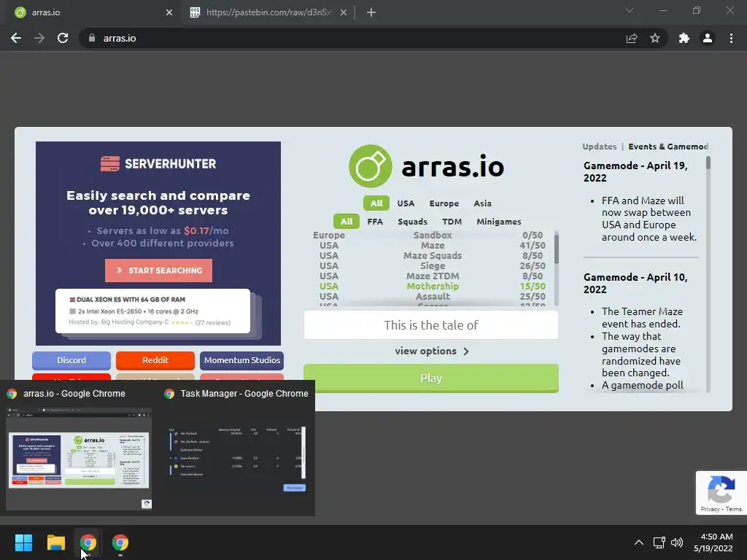Click the ServerHunter logo in ad
The width and height of the screenshot is (747, 560).
coord(158,164)
